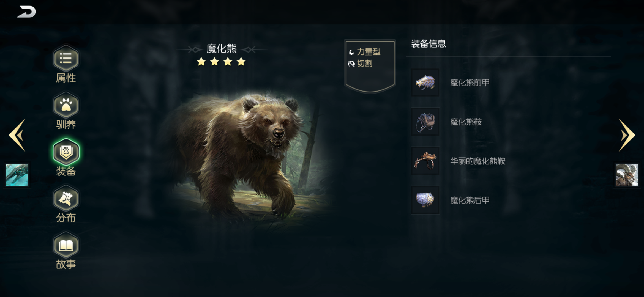Go to next creature with right chevron
Image resolution: width=644 pixels, height=297 pixels.
click(x=627, y=135)
